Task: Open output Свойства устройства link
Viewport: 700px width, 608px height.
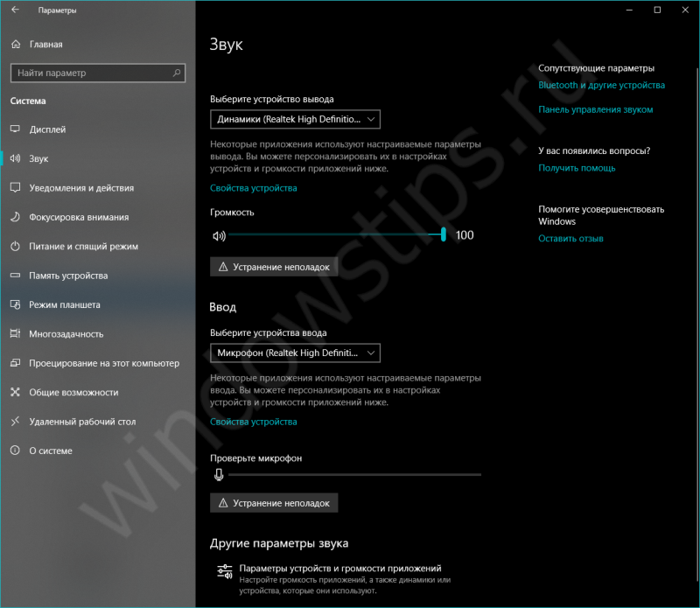Action: [253, 188]
